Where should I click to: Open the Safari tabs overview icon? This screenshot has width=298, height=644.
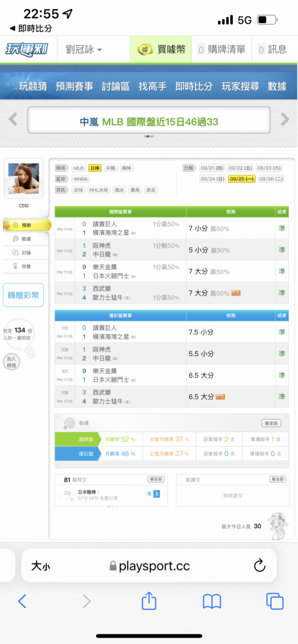(275, 601)
